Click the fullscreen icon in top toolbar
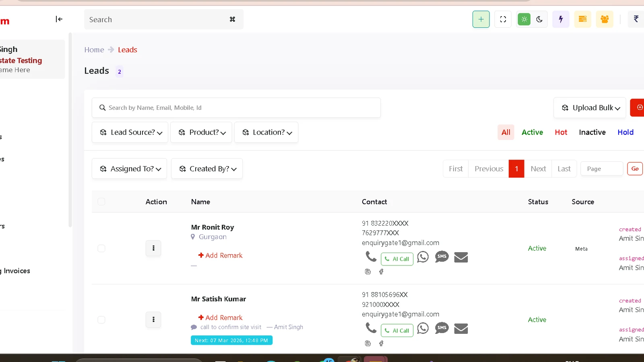The image size is (644, 362). (503, 19)
